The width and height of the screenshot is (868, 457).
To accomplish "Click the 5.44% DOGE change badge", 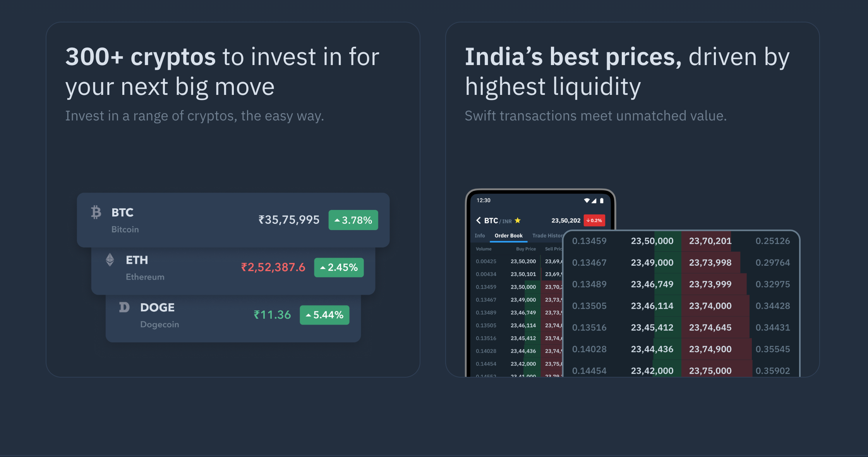I will pos(324,315).
